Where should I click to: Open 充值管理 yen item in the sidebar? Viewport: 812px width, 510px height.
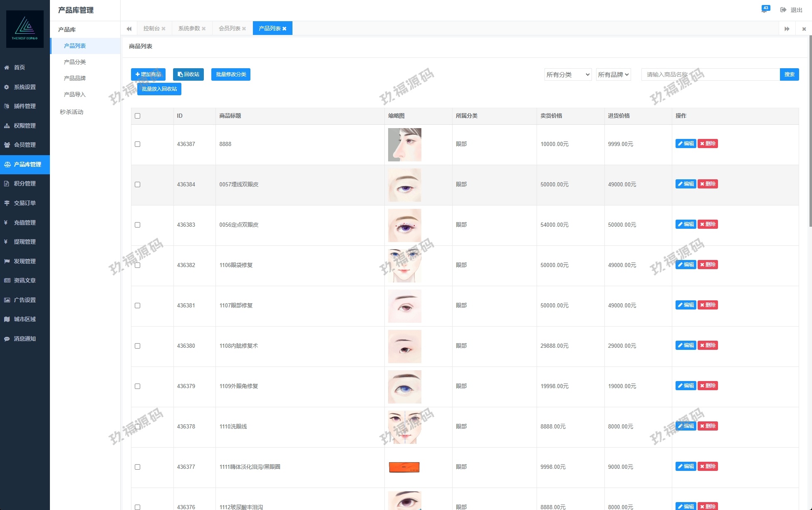point(25,223)
